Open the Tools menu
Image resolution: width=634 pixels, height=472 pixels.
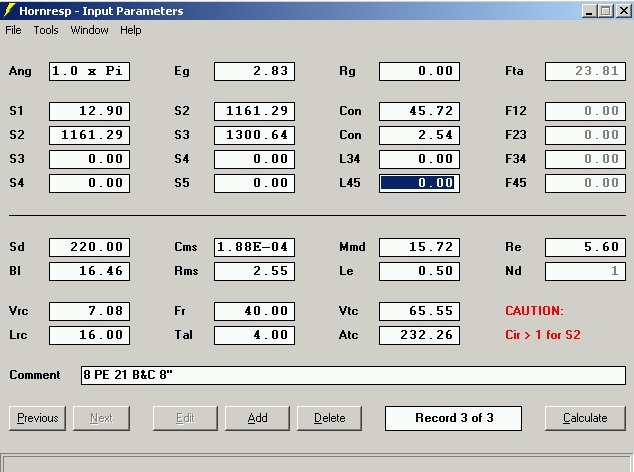click(46, 30)
